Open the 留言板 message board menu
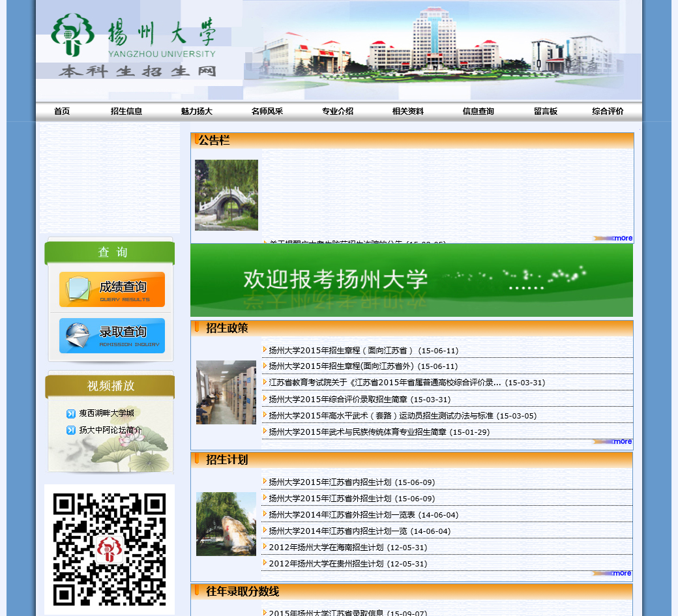 [546, 111]
